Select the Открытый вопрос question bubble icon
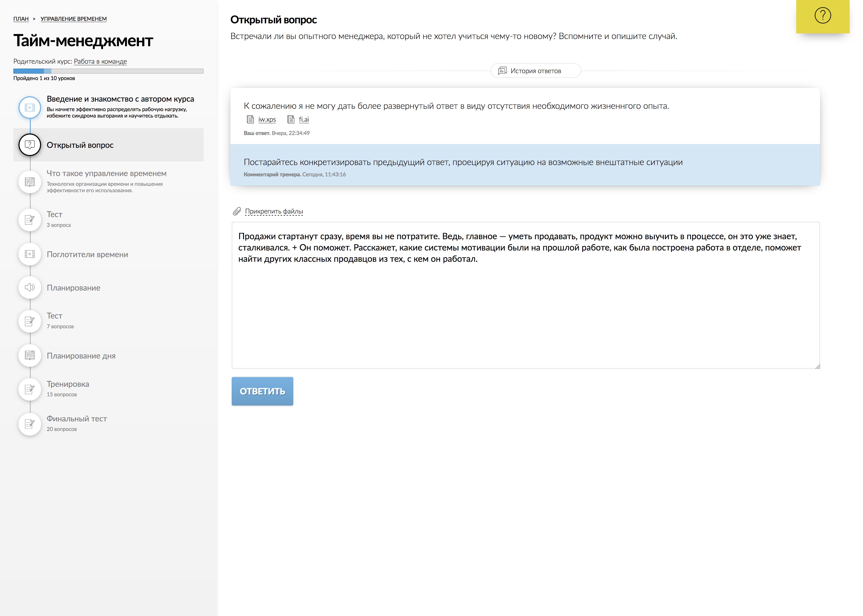863x616 pixels. click(x=30, y=145)
